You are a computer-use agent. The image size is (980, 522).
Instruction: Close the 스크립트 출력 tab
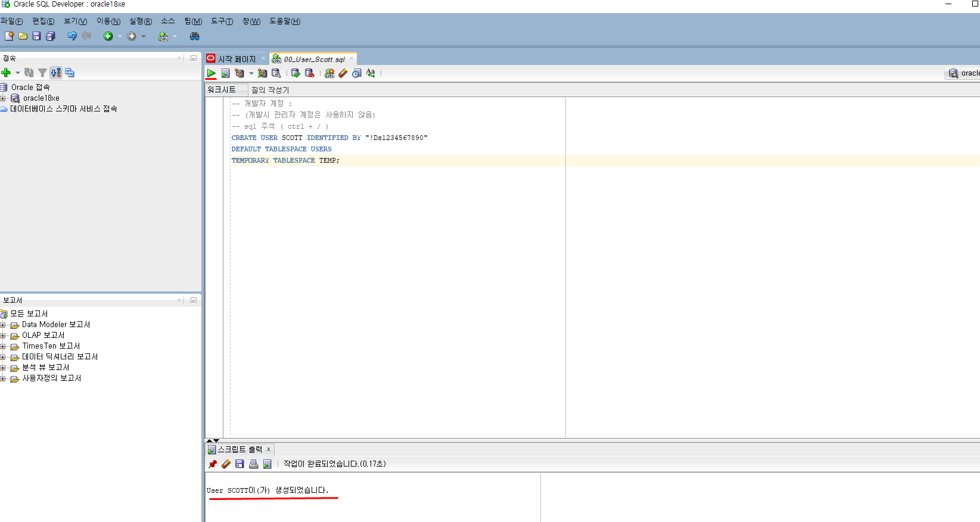[269, 449]
